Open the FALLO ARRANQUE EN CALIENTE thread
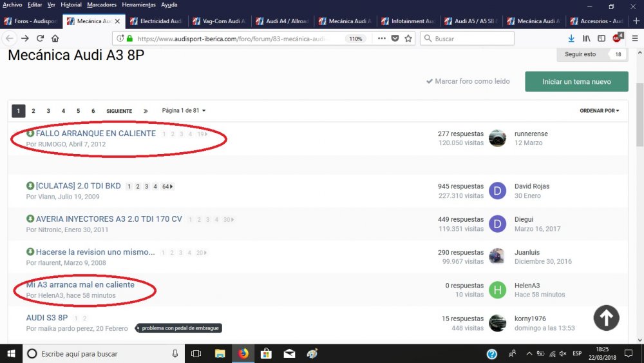 pos(96,133)
